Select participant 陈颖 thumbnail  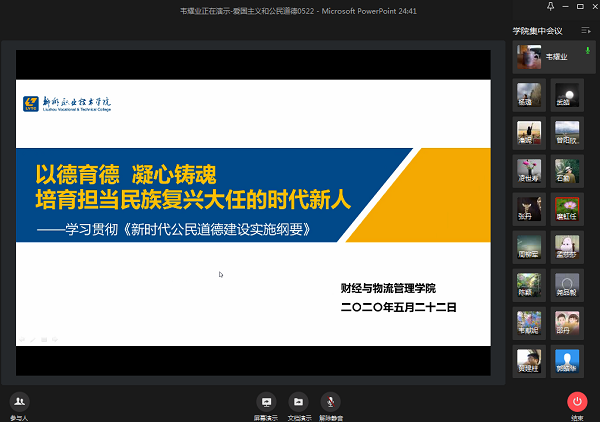click(x=526, y=284)
